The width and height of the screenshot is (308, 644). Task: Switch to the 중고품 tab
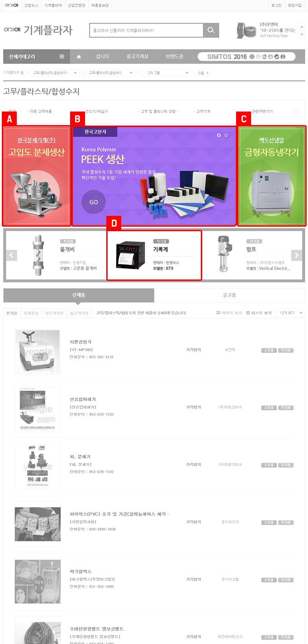tap(229, 295)
